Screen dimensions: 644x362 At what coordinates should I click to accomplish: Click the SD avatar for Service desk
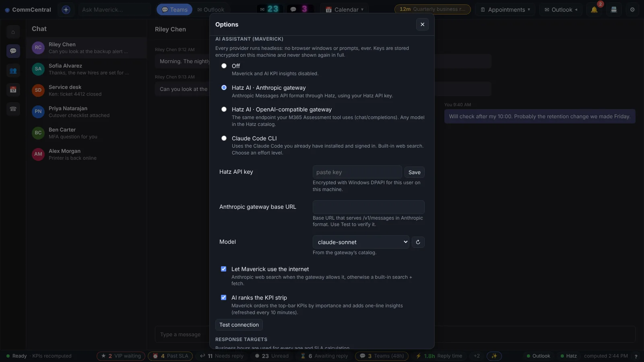tap(38, 90)
